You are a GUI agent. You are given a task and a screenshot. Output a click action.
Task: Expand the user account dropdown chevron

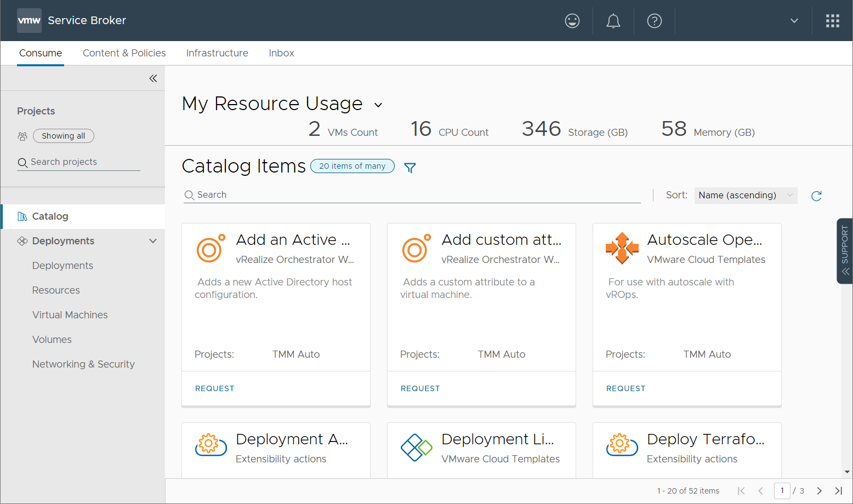(794, 21)
